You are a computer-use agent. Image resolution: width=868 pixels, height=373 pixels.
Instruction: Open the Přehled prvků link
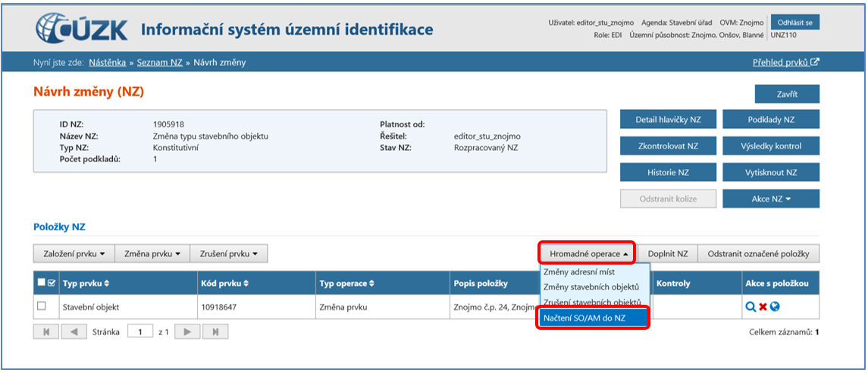coord(785,62)
